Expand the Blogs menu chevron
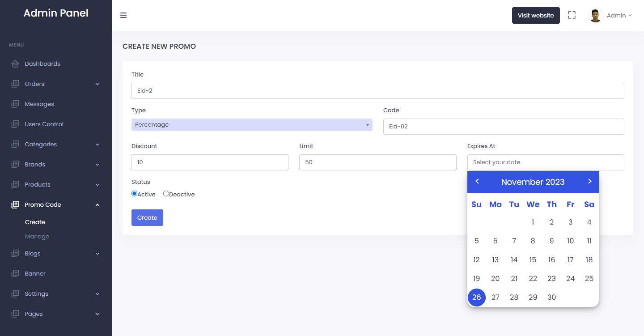 click(x=97, y=254)
